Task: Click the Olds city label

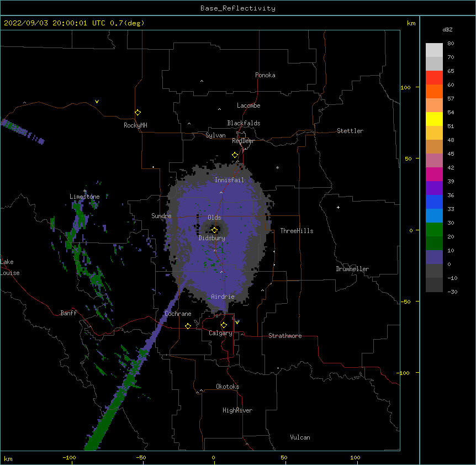Action: click(x=214, y=218)
